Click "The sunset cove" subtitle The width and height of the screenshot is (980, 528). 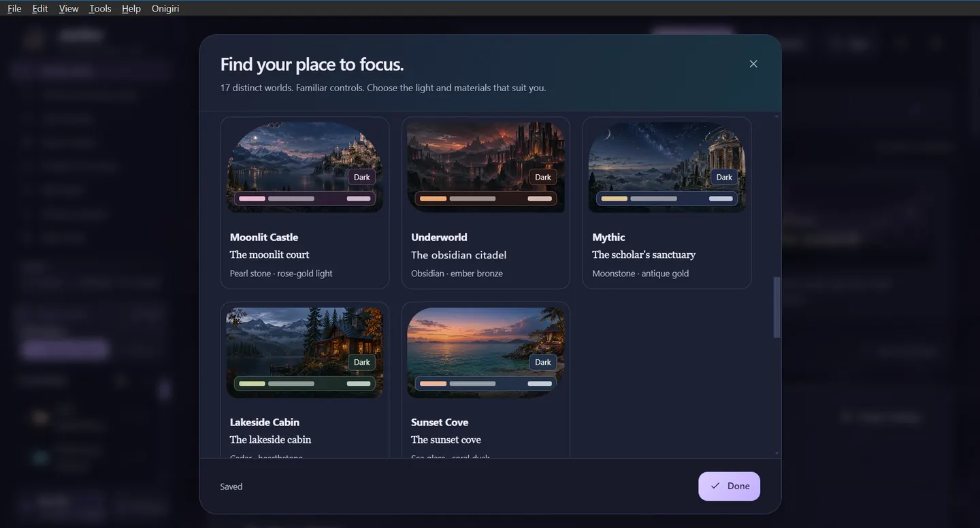click(446, 440)
